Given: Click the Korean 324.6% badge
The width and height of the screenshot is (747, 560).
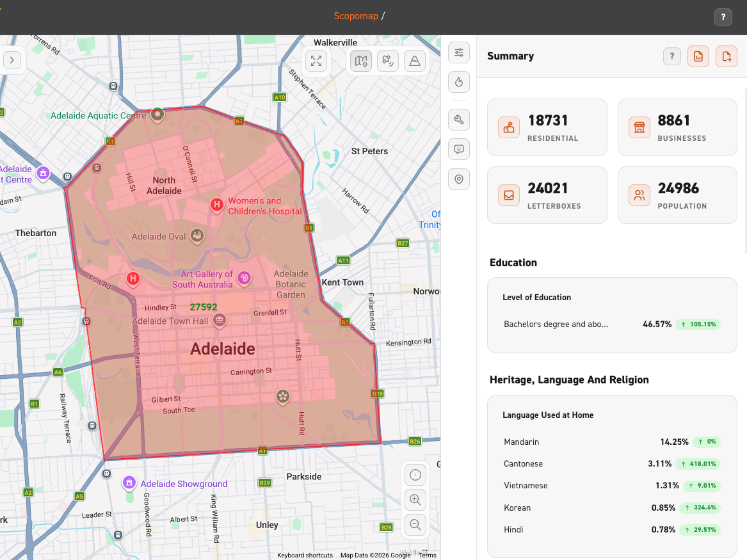Looking at the screenshot, I should click(700, 508).
